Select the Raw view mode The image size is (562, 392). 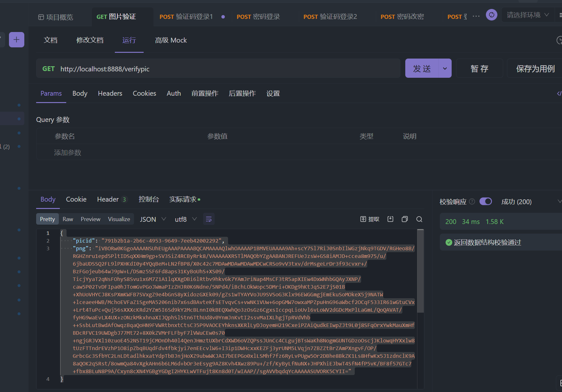pos(68,219)
